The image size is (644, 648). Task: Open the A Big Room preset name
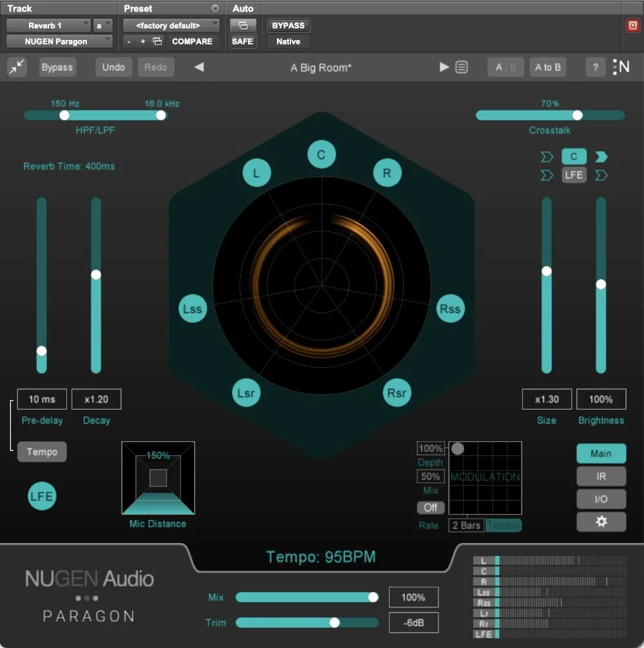[x=321, y=68]
